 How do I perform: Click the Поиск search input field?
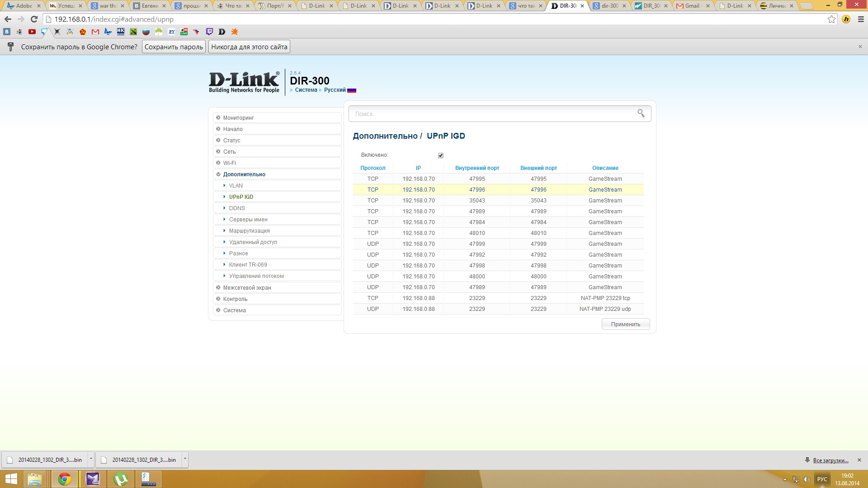tap(493, 114)
